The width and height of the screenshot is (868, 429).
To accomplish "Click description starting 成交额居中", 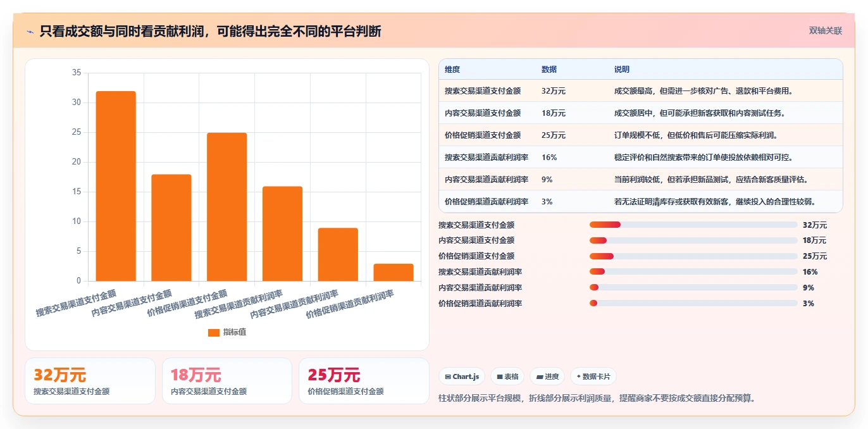I will (700, 113).
